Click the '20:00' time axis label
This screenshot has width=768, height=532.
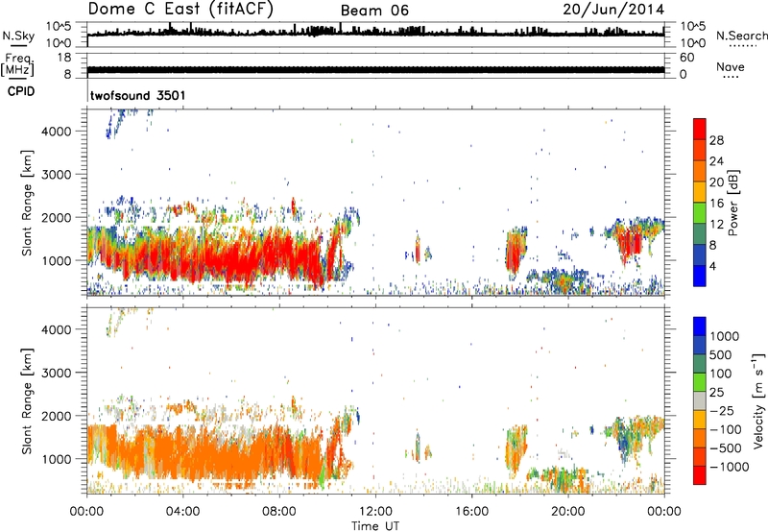pos(567,512)
